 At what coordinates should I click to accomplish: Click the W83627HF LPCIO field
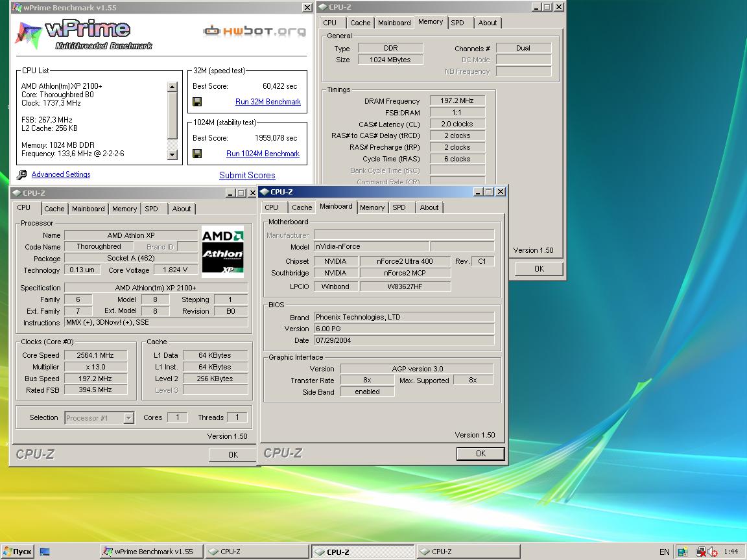pos(405,286)
